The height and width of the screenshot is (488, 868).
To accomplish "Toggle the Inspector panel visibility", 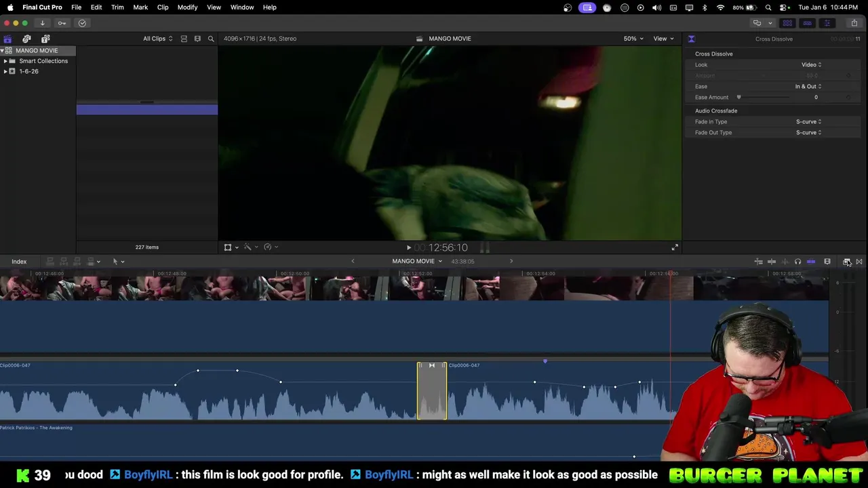I will [x=827, y=23].
